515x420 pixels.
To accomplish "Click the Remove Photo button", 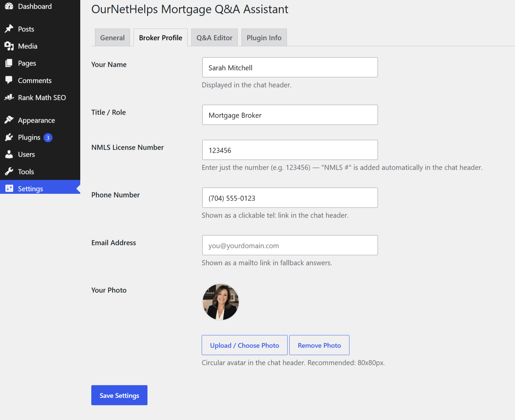I will coord(319,345).
